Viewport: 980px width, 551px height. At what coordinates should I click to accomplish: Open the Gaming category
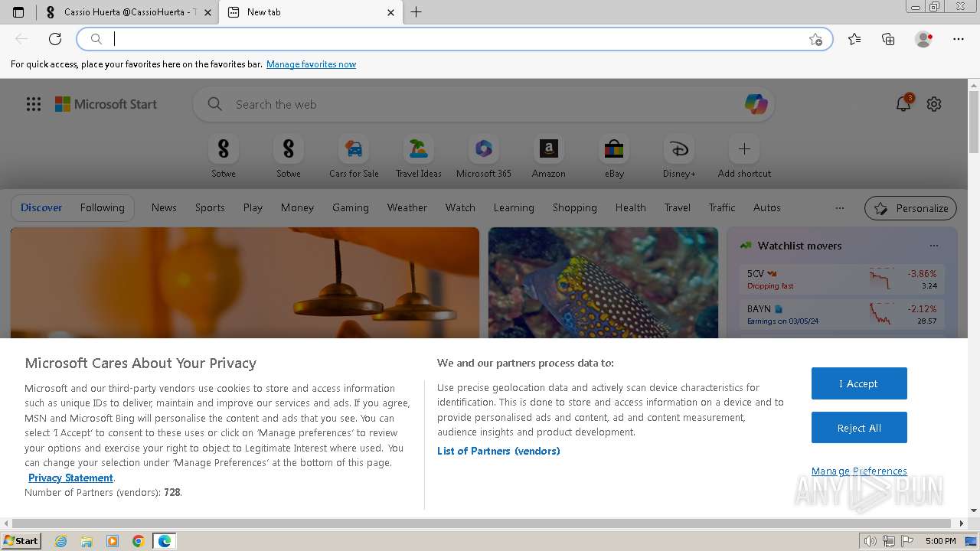click(351, 207)
